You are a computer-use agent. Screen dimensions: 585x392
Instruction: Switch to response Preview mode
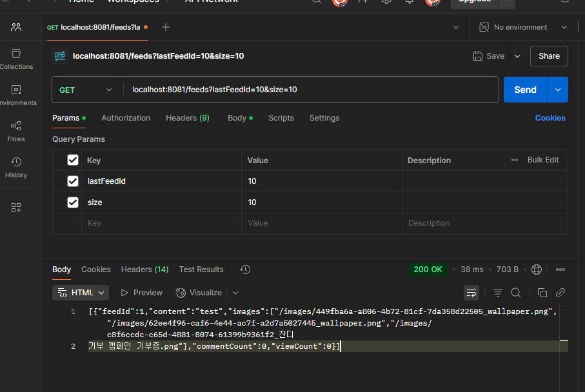(x=141, y=293)
